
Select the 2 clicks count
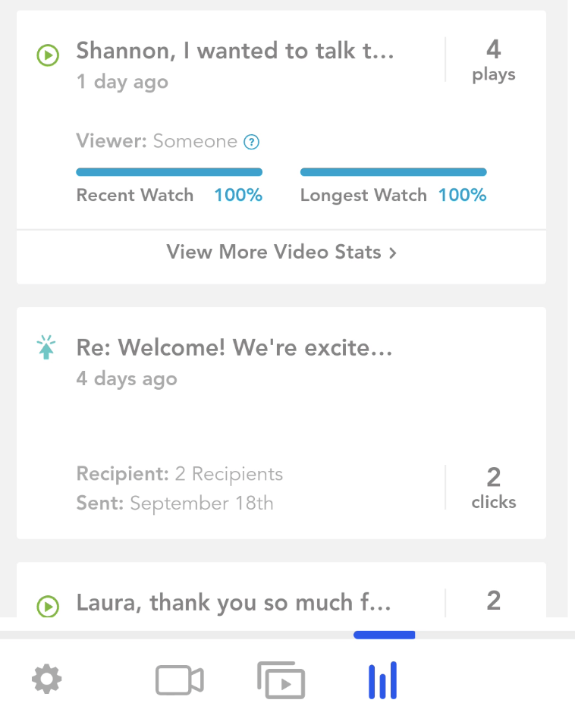click(x=494, y=488)
